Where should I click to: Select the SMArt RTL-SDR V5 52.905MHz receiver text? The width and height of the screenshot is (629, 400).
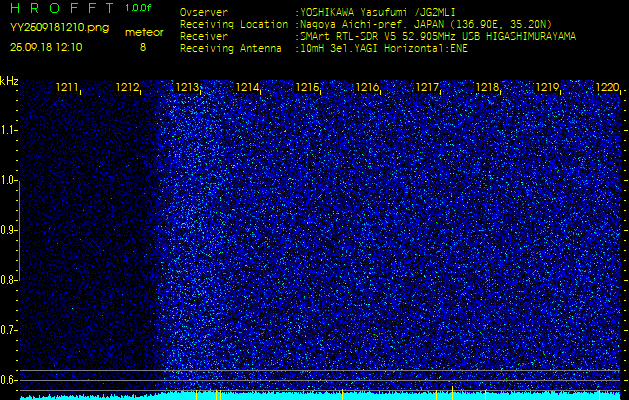(x=436, y=37)
